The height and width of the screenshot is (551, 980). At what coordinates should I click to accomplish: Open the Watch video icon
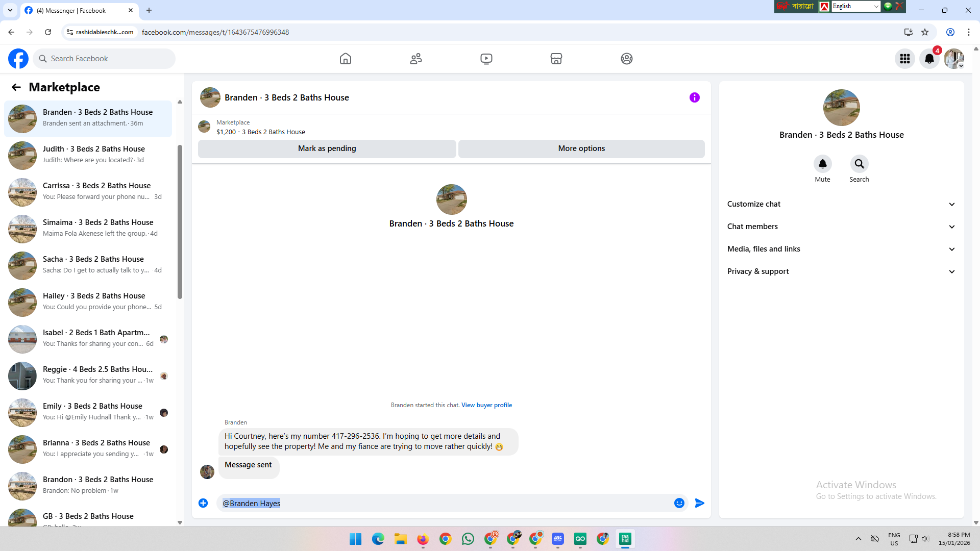click(486, 59)
